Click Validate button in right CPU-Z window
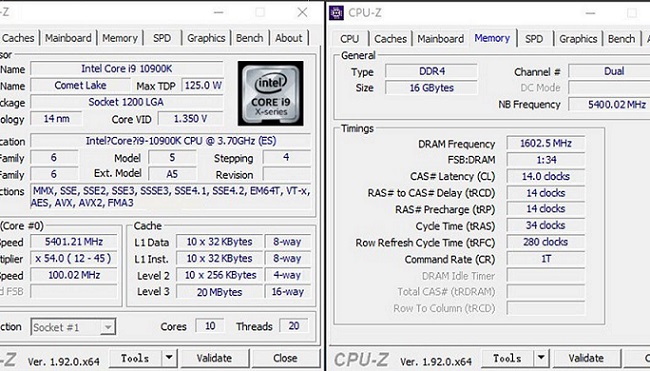 tap(587, 358)
